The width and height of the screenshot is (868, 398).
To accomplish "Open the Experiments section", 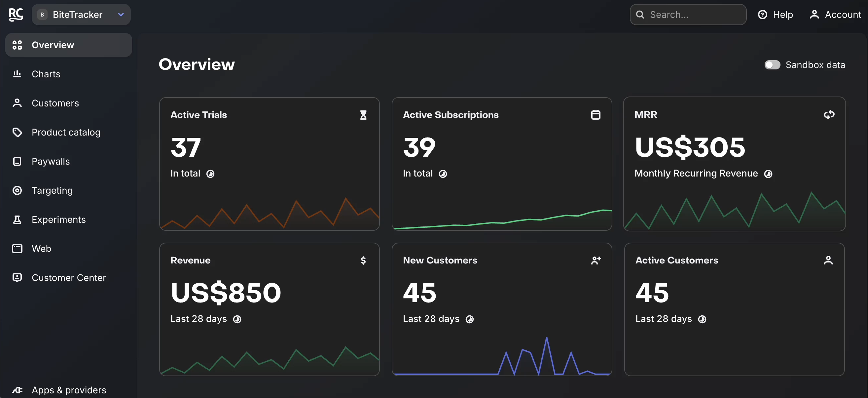I will [x=58, y=219].
